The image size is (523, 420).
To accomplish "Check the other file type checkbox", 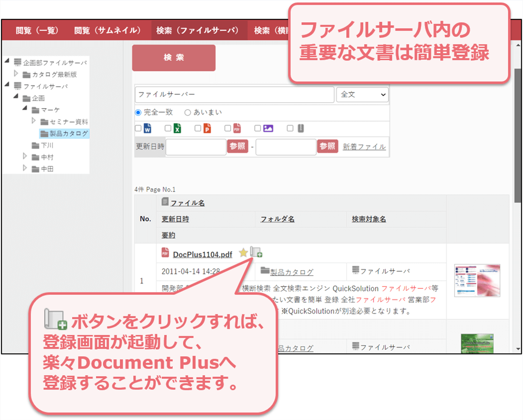I will pyautogui.click(x=290, y=128).
